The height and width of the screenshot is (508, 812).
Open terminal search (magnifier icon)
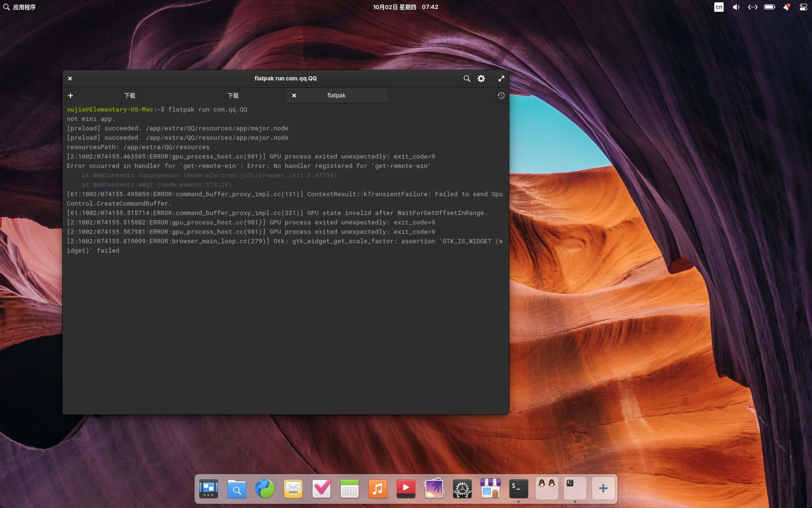(x=466, y=79)
